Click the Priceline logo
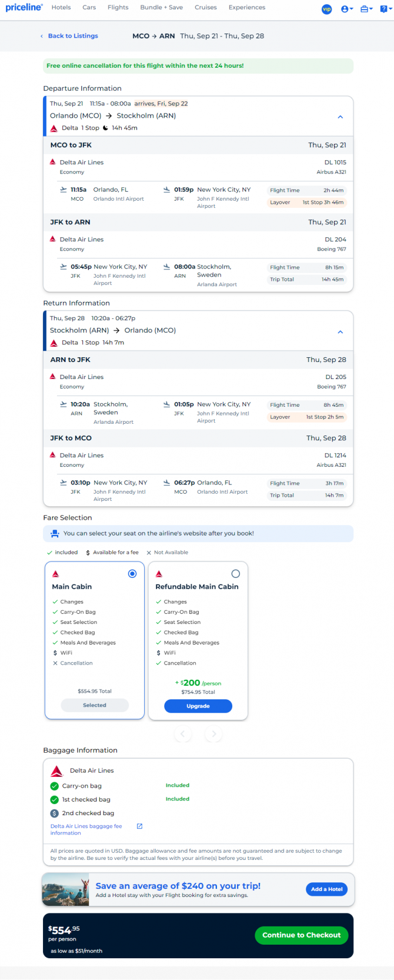394x980 pixels. tap(24, 8)
